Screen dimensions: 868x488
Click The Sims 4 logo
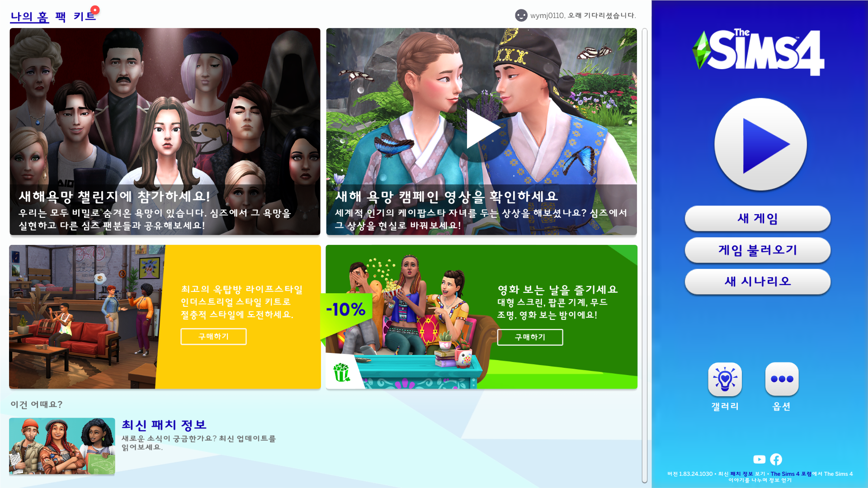pos(759,52)
